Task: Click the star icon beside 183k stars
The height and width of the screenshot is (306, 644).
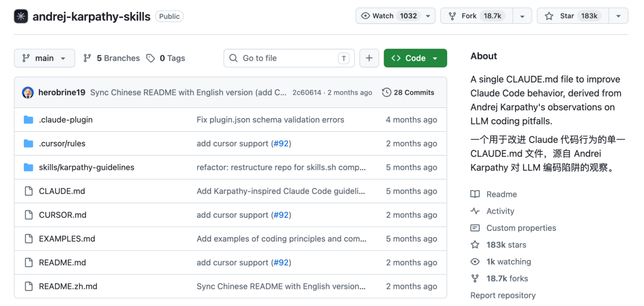Action: point(475,245)
